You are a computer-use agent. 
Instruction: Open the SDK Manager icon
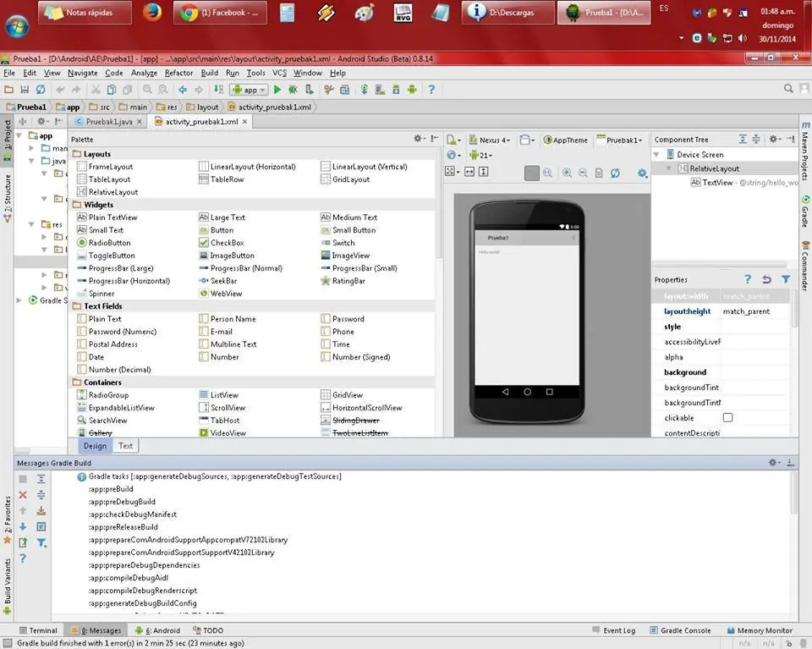[396, 90]
